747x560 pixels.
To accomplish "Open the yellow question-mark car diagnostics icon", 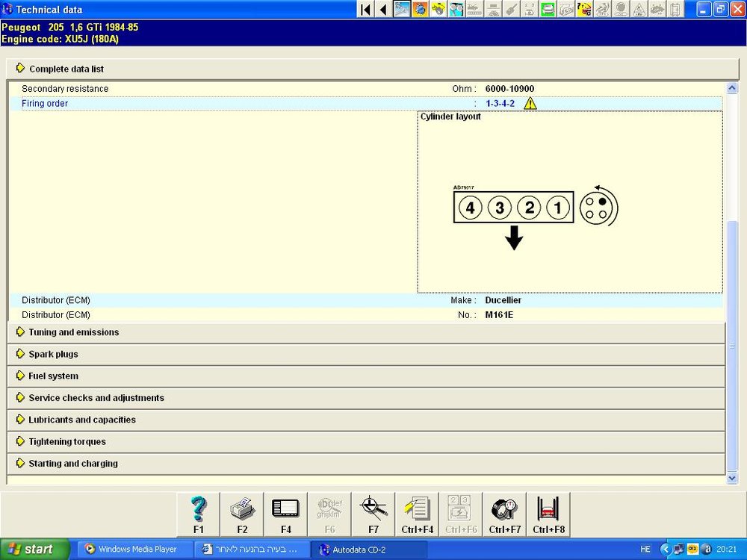I will click(x=584, y=9).
